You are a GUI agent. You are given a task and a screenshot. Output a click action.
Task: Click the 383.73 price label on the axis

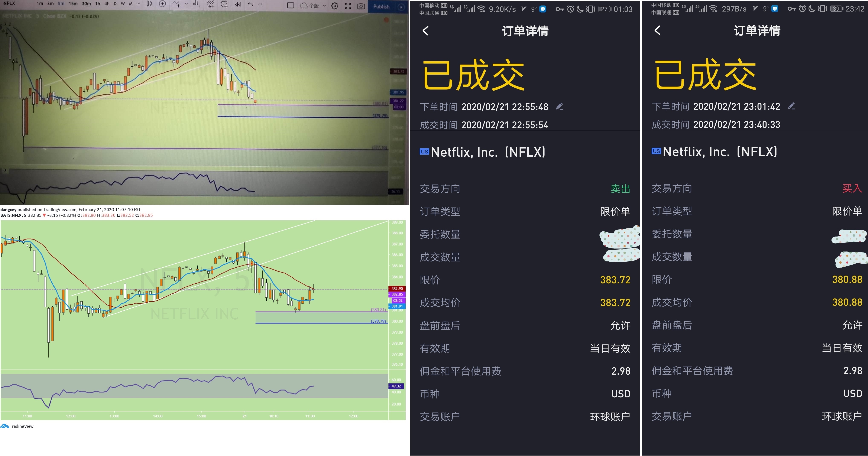pyautogui.click(x=398, y=71)
